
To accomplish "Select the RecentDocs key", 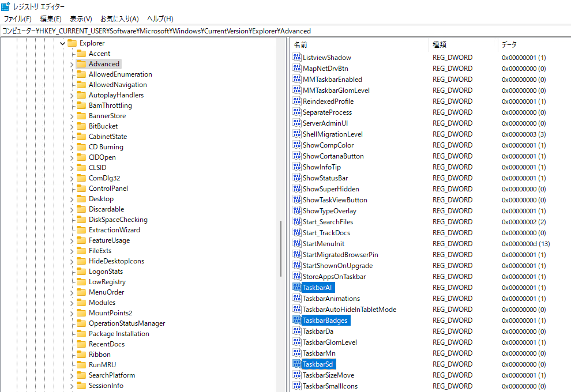I will coord(107,344).
